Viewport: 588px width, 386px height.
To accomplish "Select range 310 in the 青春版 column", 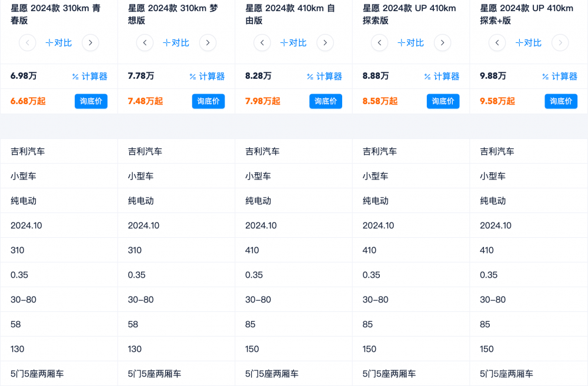I will (x=18, y=251).
